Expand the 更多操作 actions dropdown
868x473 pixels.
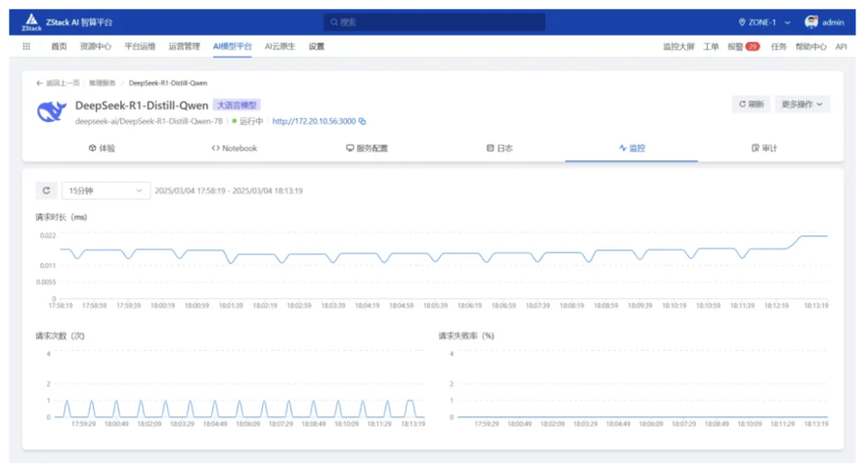[x=802, y=104]
